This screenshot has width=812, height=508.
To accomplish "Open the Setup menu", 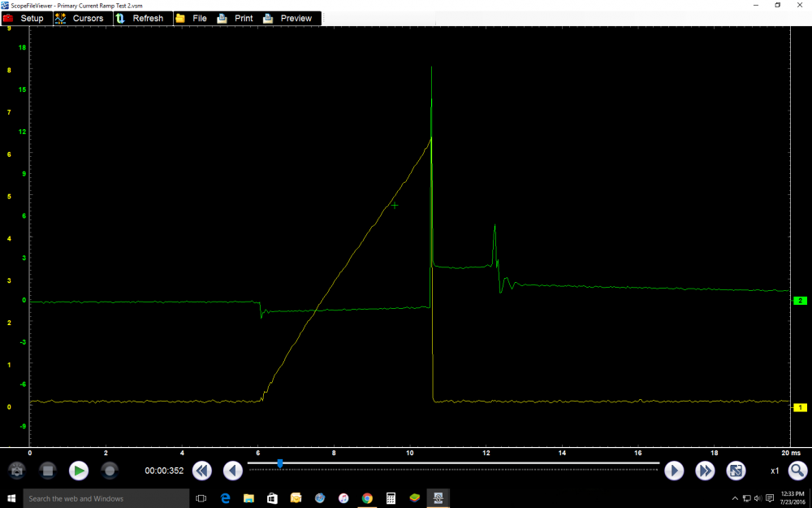I will 24,18.
